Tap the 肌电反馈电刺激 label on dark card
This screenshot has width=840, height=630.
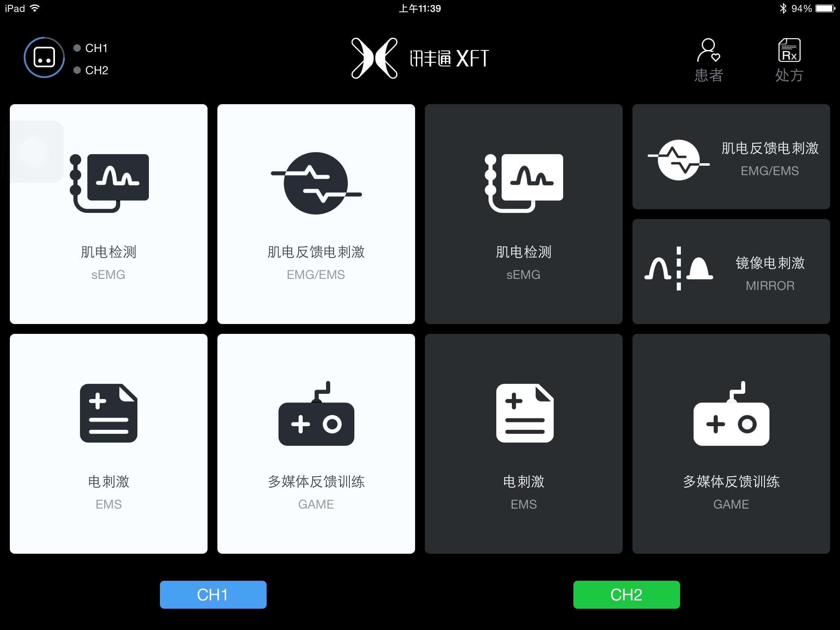coord(770,148)
